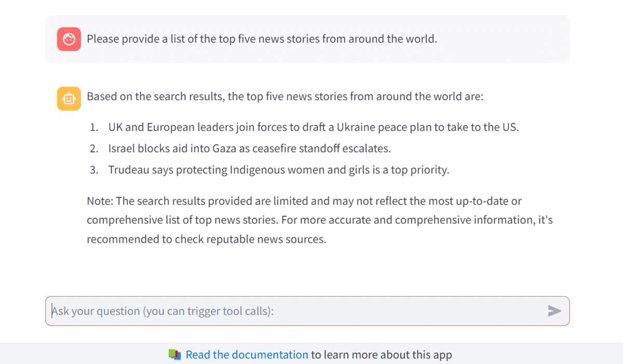Click the 'Based on the search results' sentence
This screenshot has width=623, height=364.
(x=285, y=96)
